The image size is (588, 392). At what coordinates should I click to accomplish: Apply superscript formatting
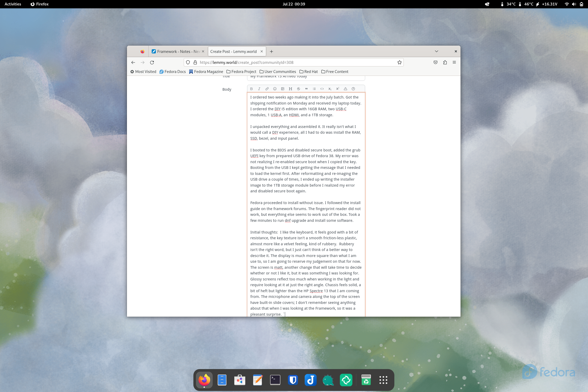(x=338, y=89)
